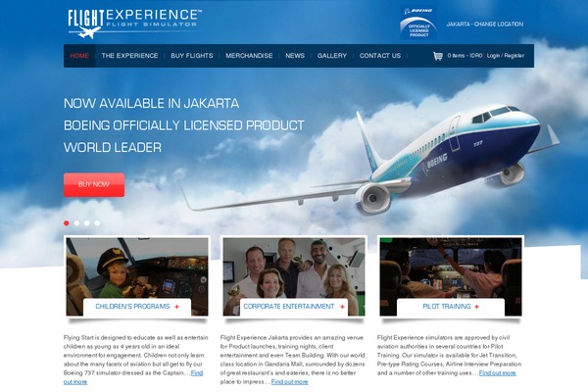Click the Register link in header

514,56
